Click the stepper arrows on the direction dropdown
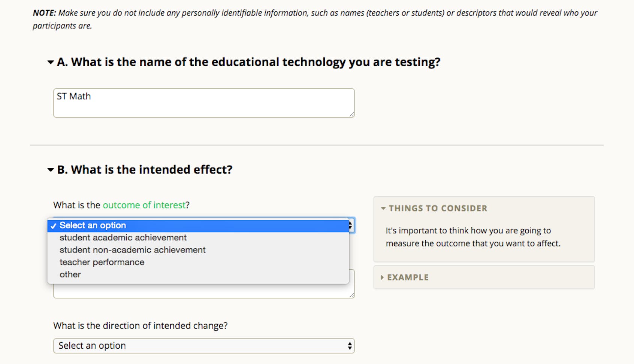Image resolution: width=634 pixels, height=364 pixels. [x=349, y=346]
